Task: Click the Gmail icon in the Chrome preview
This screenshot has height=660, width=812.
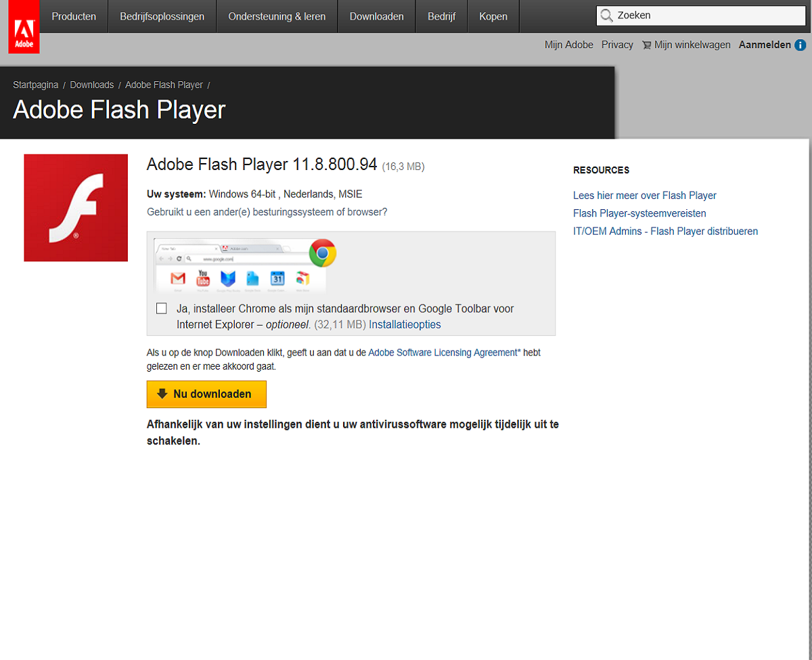Action: (x=178, y=278)
